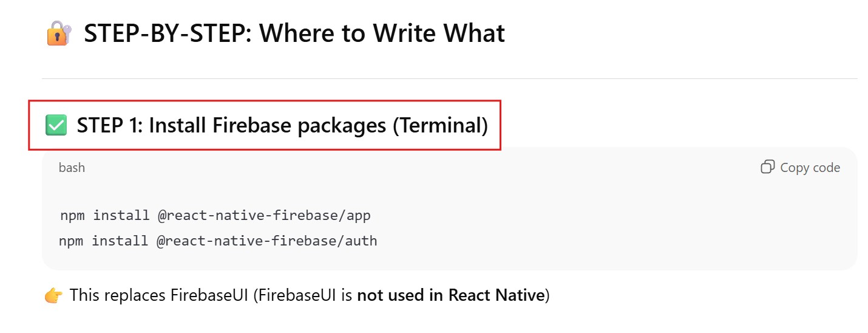This screenshot has width=868, height=333.
Task: Click "npm" in the second command line
Action: click(71, 241)
